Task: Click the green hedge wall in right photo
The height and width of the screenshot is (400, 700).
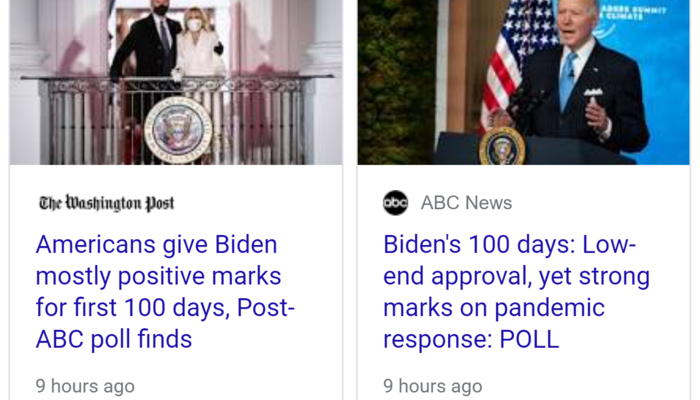Action: coord(397,82)
